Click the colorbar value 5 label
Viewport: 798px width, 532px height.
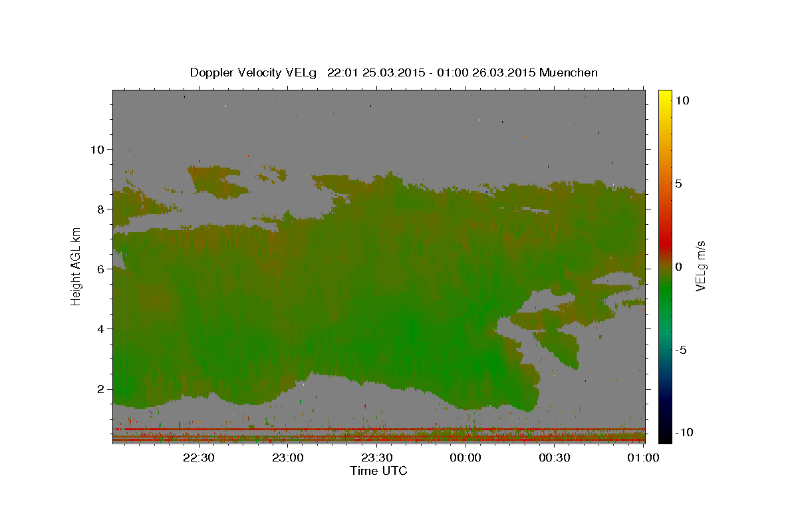point(679,184)
